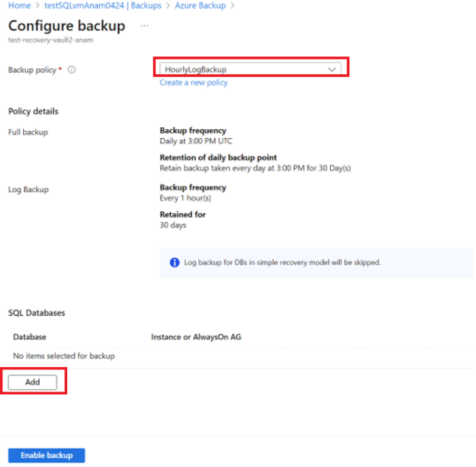Open more options ellipsis beside Configure backup

coord(145,26)
